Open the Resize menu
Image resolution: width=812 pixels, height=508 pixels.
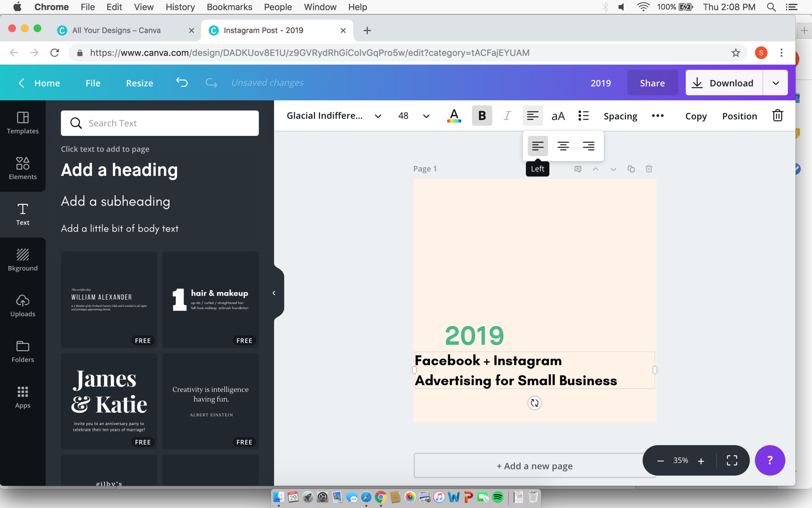click(140, 83)
